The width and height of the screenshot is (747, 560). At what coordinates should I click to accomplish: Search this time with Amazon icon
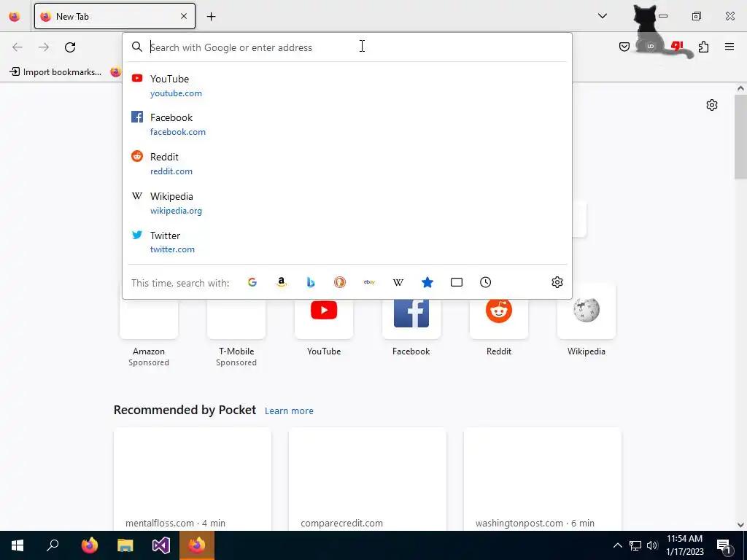(x=282, y=282)
